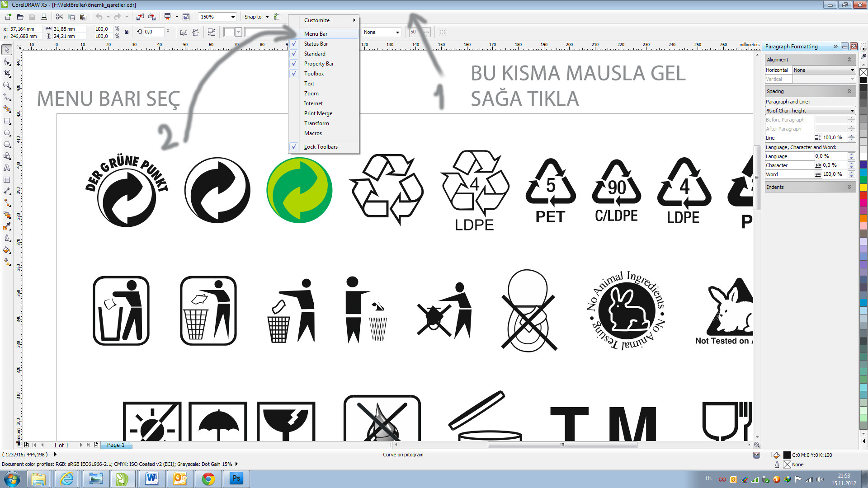Select the Freehand curve tool
The height and width of the screenshot is (488, 868).
click(7, 97)
